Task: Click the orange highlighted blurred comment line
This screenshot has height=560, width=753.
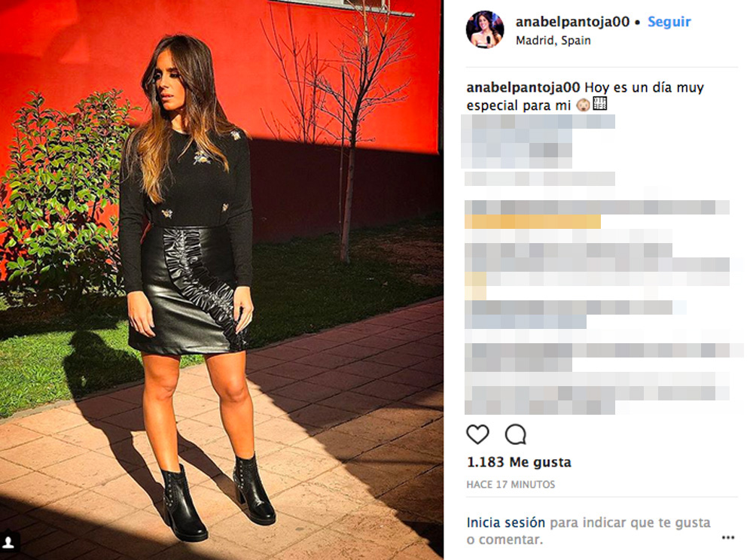Action: coord(532,222)
